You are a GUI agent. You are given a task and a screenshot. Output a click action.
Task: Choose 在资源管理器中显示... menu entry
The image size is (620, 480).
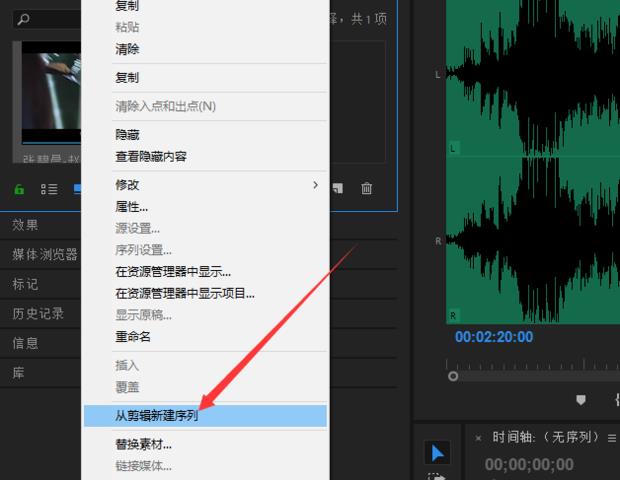coord(173,272)
